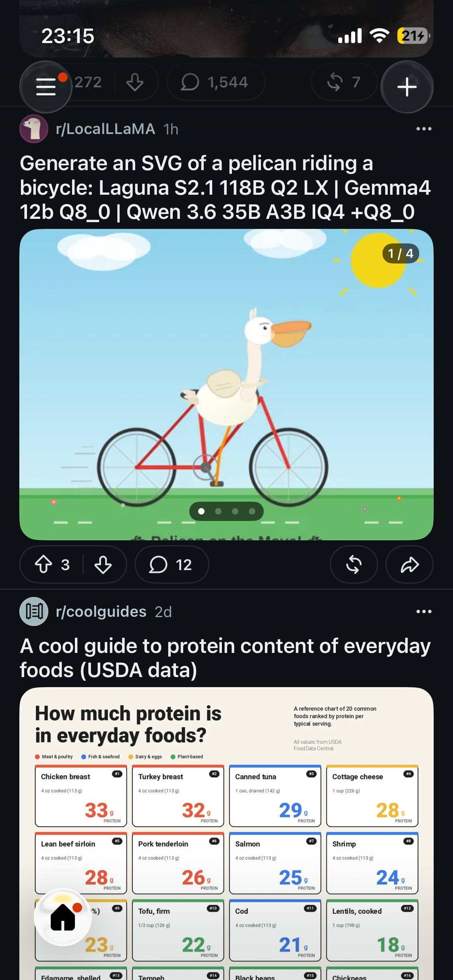This screenshot has width=453, height=980.
Task: Visit the r/LocalLLaMA subreddit link
Action: tap(105, 129)
